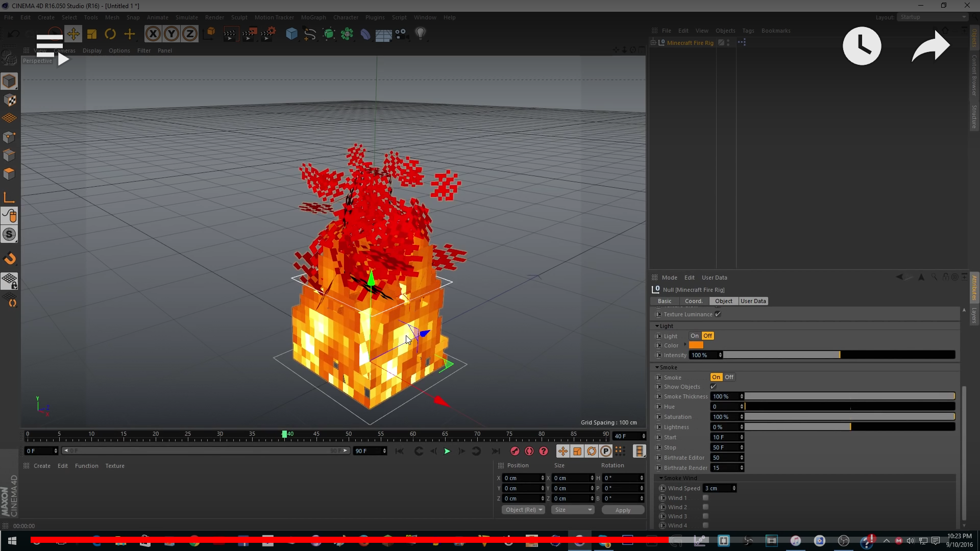Open the viewport Cameras menu
Image resolution: width=980 pixels, height=551 pixels.
(64, 51)
